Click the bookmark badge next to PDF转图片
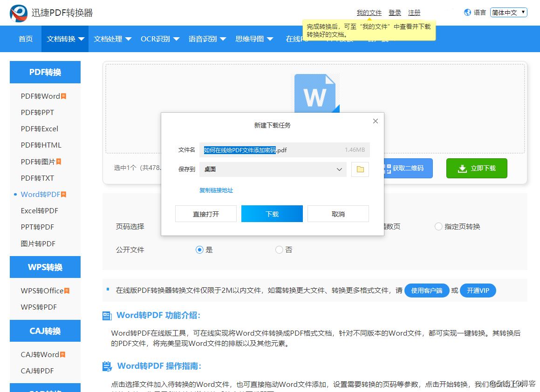 pyautogui.click(x=59, y=162)
